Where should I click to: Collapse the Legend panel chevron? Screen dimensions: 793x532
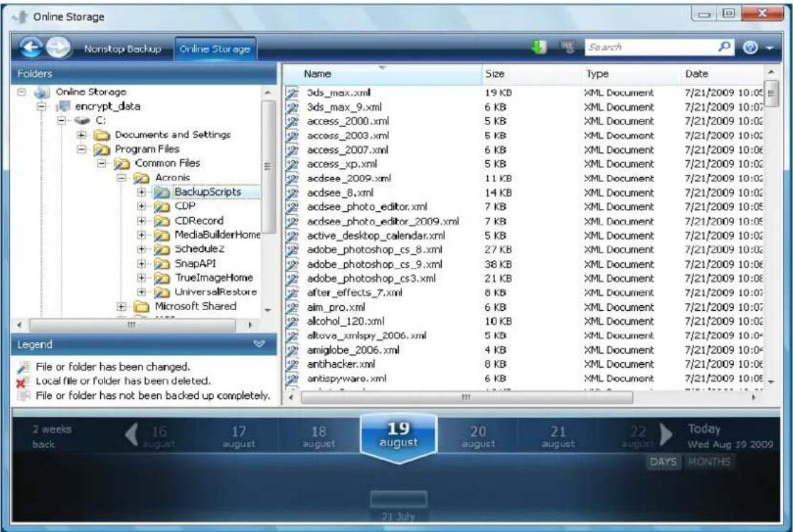click(259, 344)
